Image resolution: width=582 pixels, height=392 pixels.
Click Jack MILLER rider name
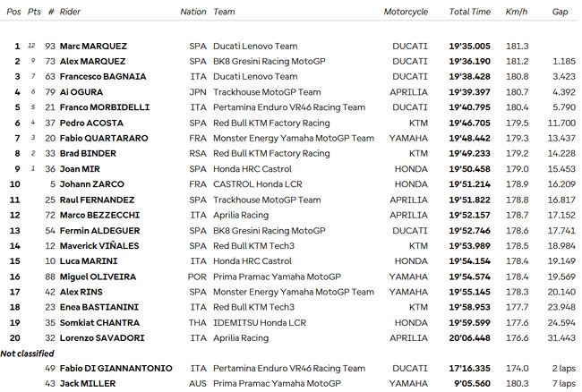coord(88,384)
